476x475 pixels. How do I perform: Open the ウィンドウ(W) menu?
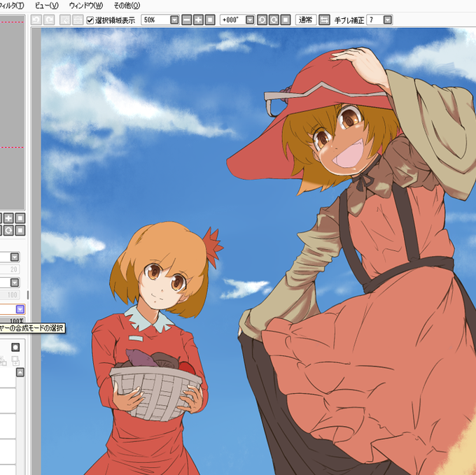[x=86, y=6]
